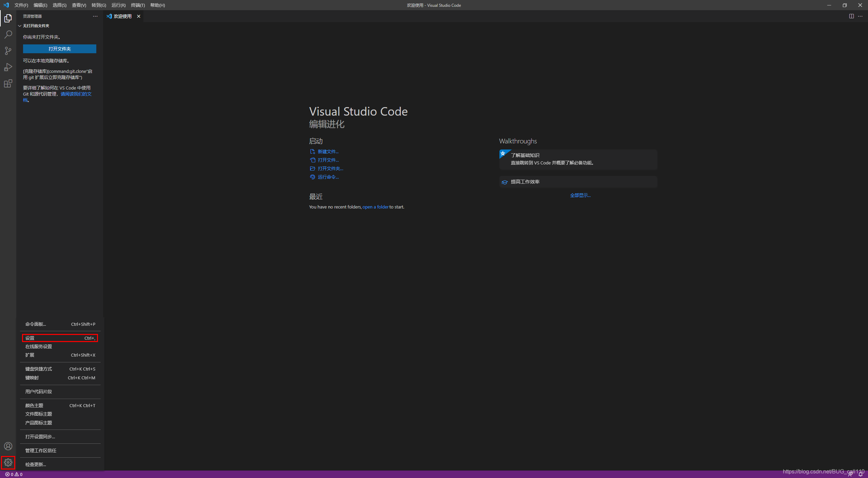868x478 pixels.
Task: Click the open a folder link
Action: 375,207
